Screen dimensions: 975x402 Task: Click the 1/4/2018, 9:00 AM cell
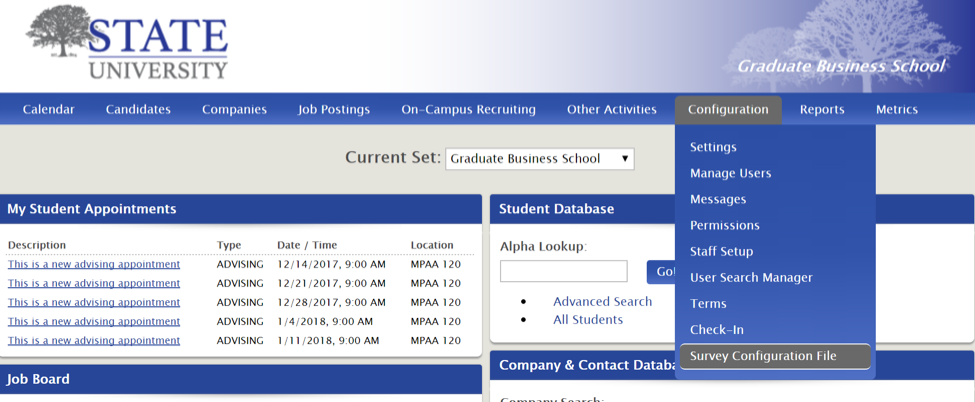coord(325,322)
